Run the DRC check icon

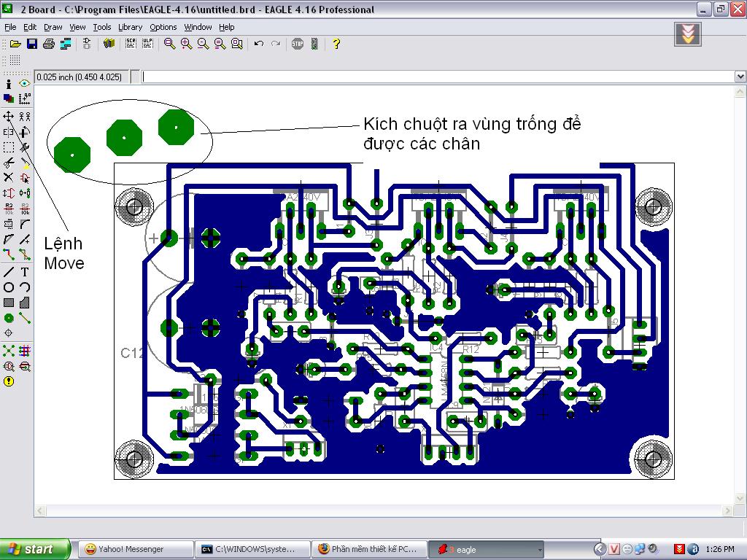point(24,366)
